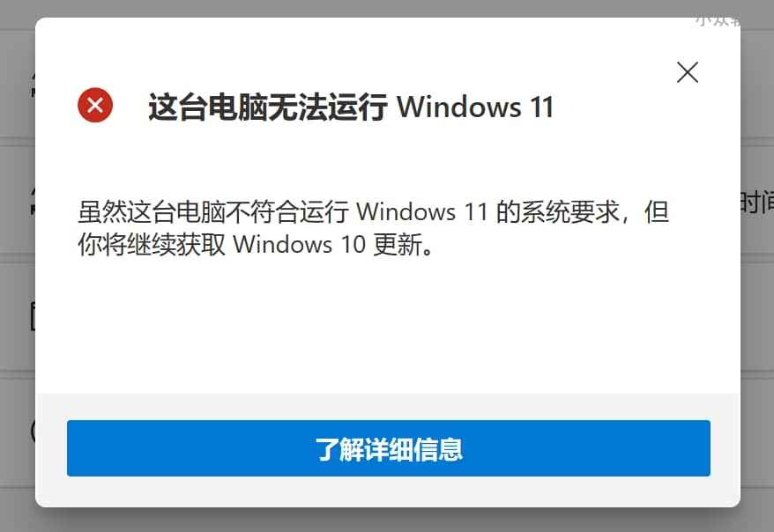Select the 这台电脑无法运行 heading text
The image size is (774, 532).
click(x=268, y=107)
